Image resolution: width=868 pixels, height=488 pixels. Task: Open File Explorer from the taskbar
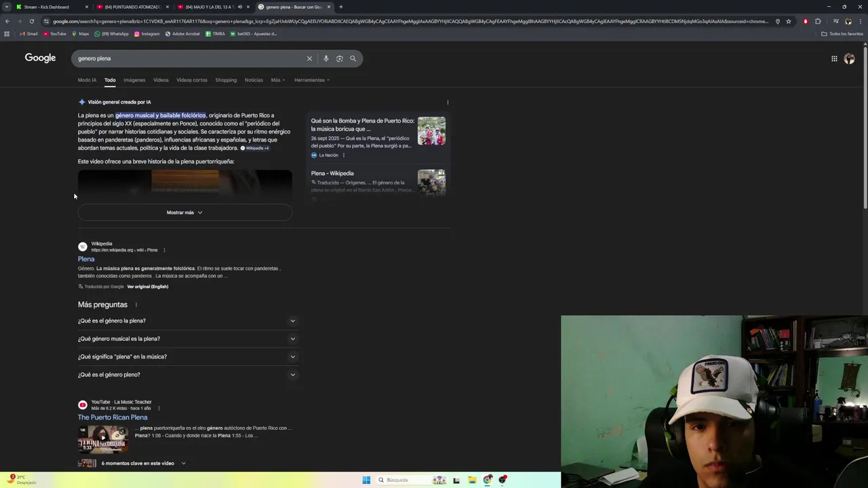[x=472, y=480]
